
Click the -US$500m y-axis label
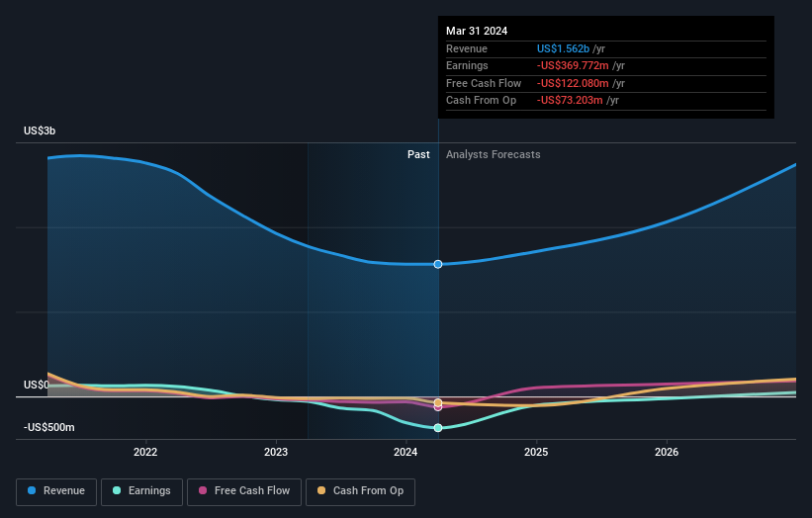(x=49, y=427)
